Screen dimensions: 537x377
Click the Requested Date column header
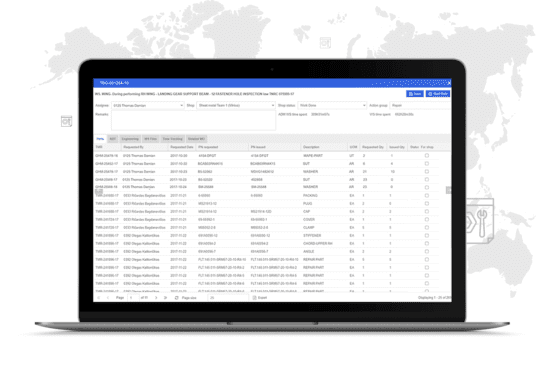(x=182, y=147)
